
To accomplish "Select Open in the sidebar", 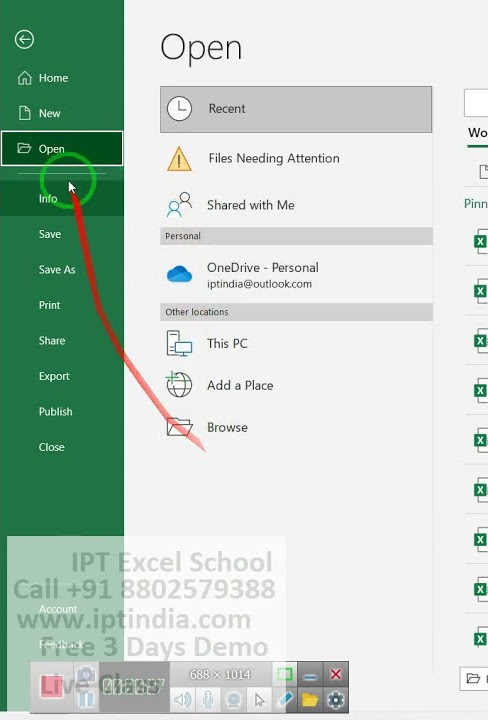I will point(62,148).
